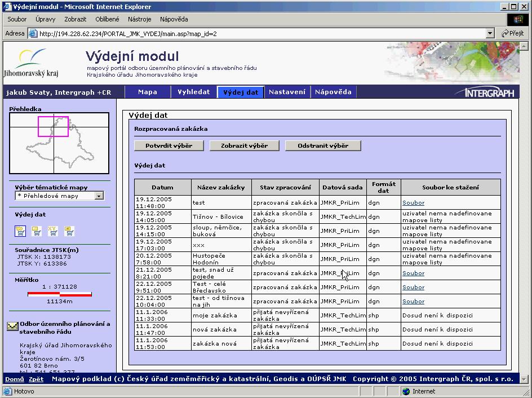The width and height of the screenshot is (532, 398).
Task: Click into the address URL field
Action: coord(261,34)
